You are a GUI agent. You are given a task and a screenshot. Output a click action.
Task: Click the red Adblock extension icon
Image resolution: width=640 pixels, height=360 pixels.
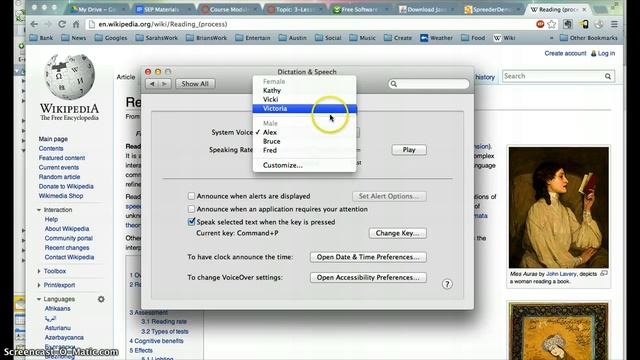point(540,24)
